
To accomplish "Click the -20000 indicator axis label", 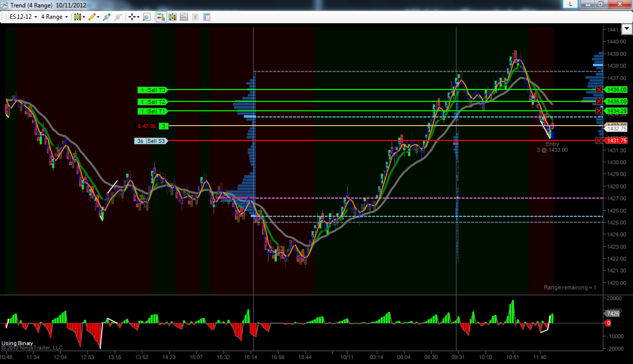I will coord(615,348).
